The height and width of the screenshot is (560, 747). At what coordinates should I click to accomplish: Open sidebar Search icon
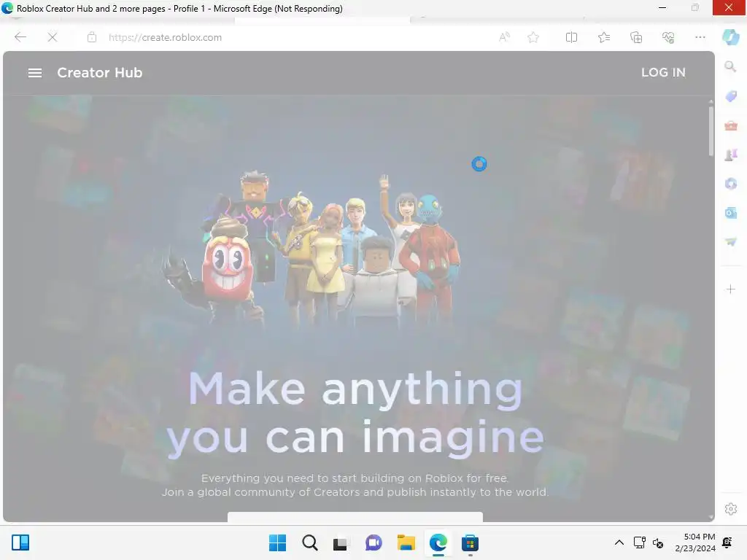730,66
